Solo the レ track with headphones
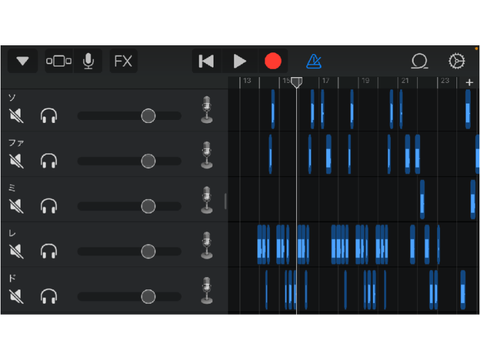 49,251
